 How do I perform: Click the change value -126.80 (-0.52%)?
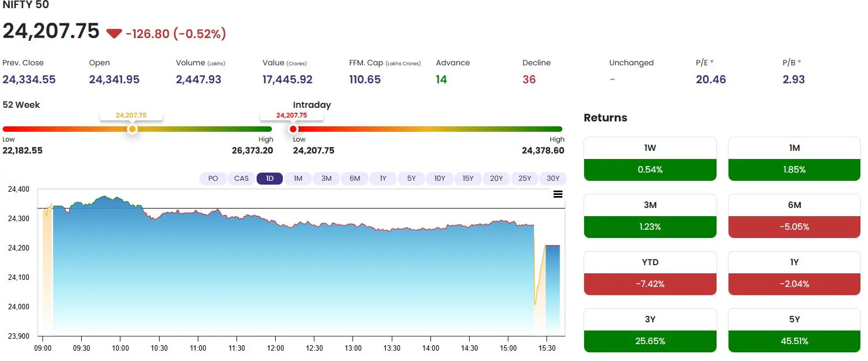click(175, 34)
